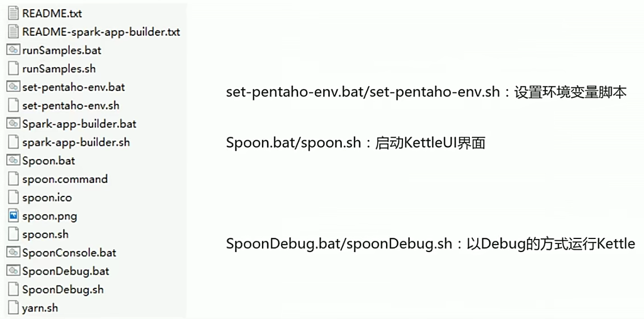Viewport: 644px width, 319px height.
Task: Click the spoon.command file entry
Action: coord(65,179)
